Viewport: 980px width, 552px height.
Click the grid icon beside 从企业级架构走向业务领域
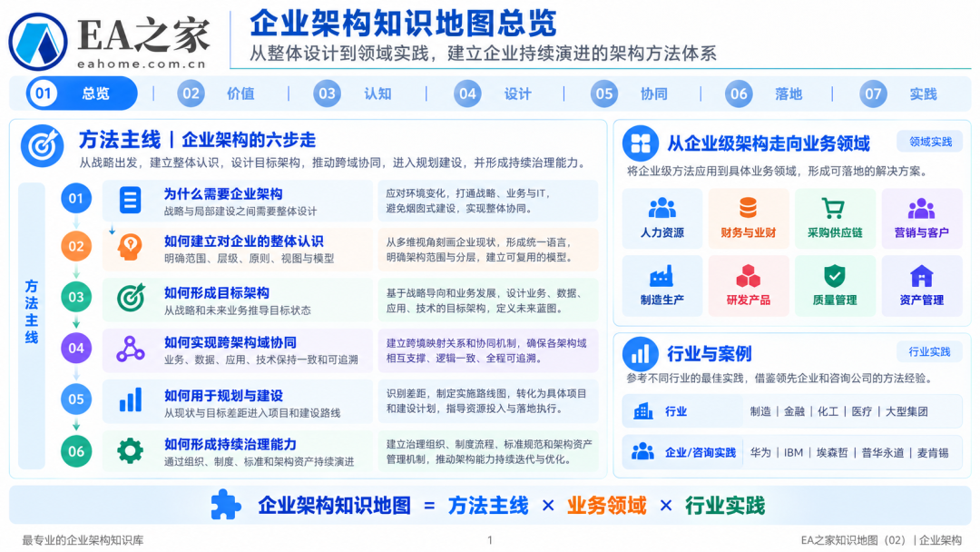pyautogui.click(x=640, y=143)
